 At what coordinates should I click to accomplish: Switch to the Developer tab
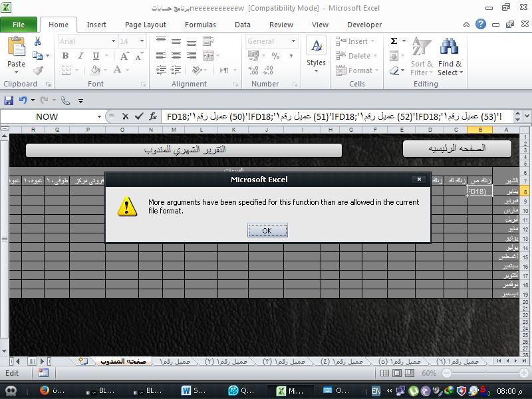click(364, 25)
